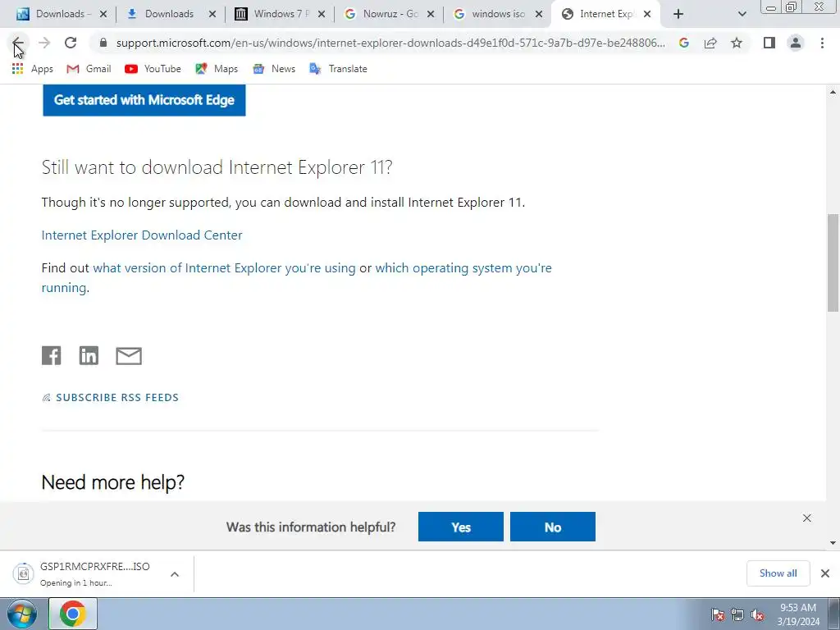Click the address bar URL
The width and height of the screenshot is (840, 630).
click(390, 43)
